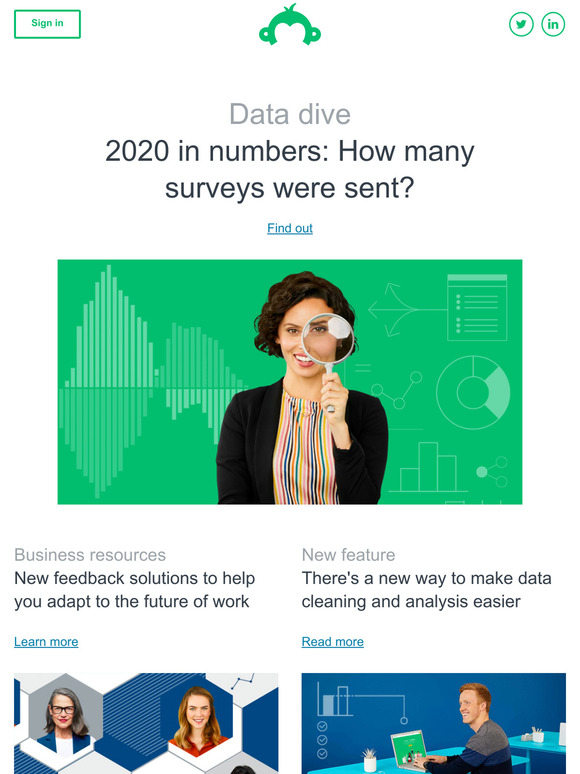Viewport: 580px width, 774px height.
Task: Open the Twitter icon link
Action: pos(521,24)
